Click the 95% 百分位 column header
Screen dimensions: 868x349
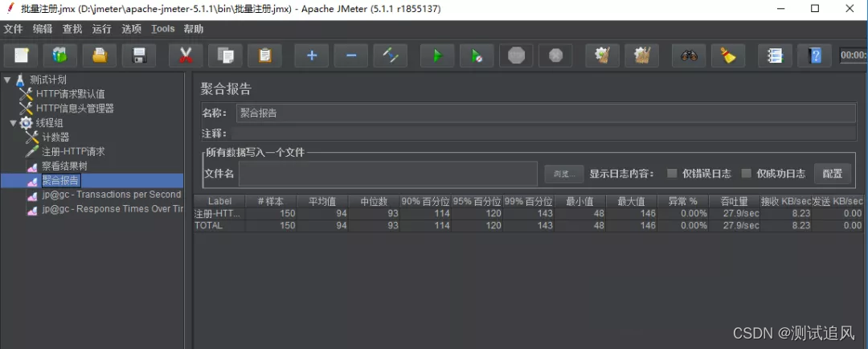point(477,201)
